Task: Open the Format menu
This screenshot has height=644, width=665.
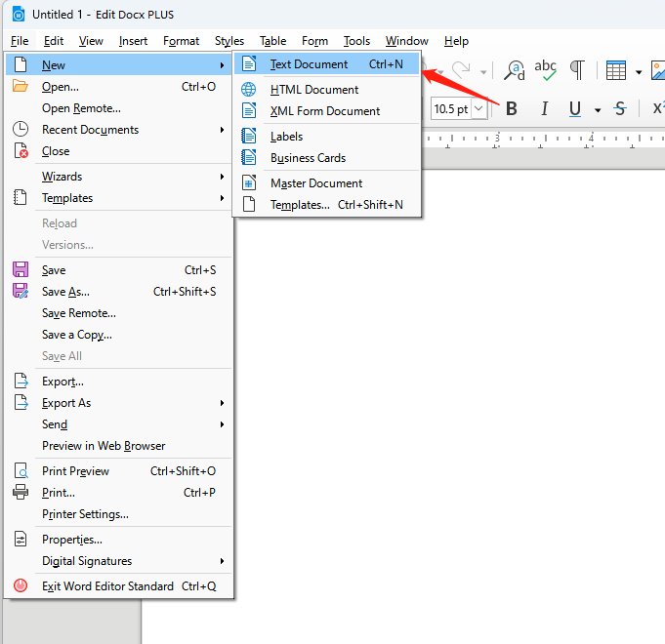Action: coord(181,41)
